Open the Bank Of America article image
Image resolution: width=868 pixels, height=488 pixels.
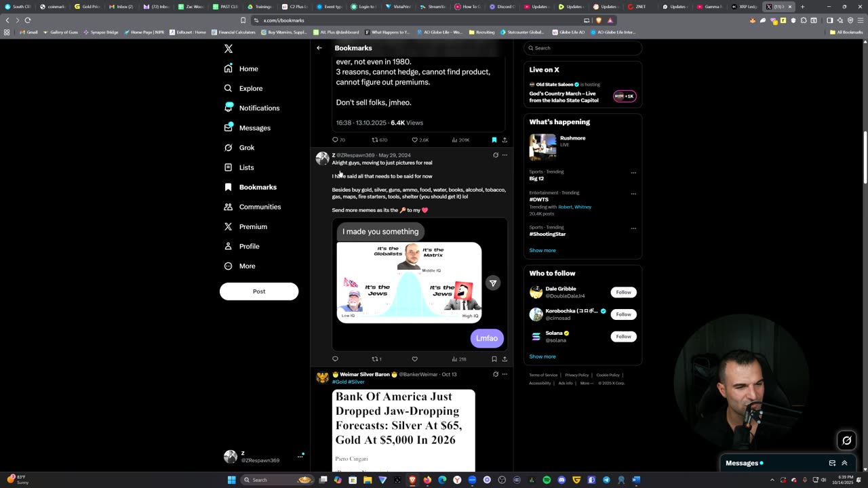(x=403, y=430)
